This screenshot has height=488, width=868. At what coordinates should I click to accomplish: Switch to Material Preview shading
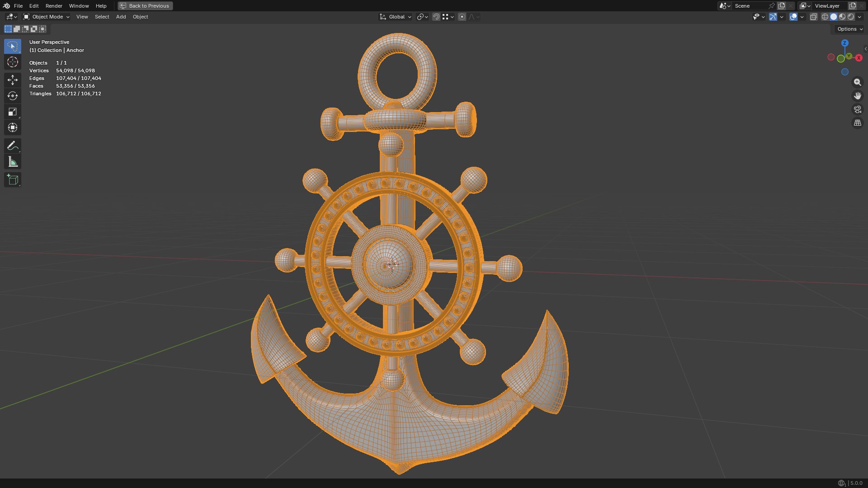(x=842, y=17)
